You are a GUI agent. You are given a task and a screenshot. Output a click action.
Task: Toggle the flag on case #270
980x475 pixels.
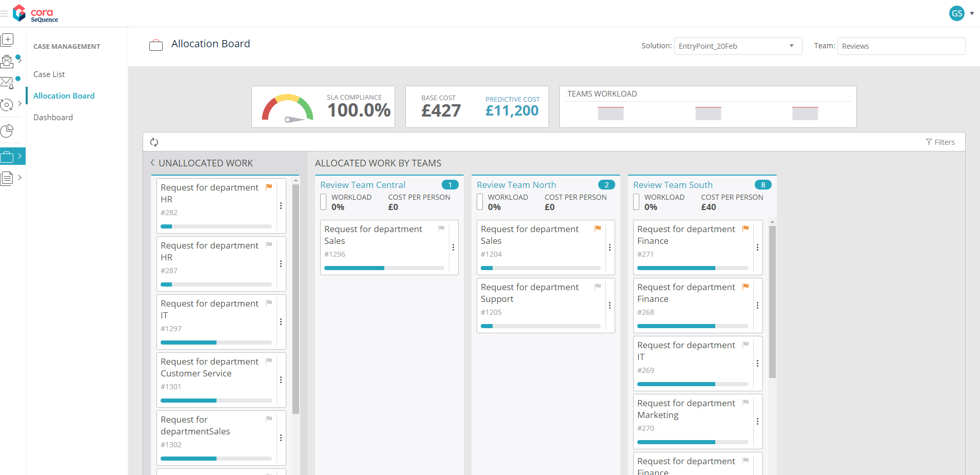(746, 403)
